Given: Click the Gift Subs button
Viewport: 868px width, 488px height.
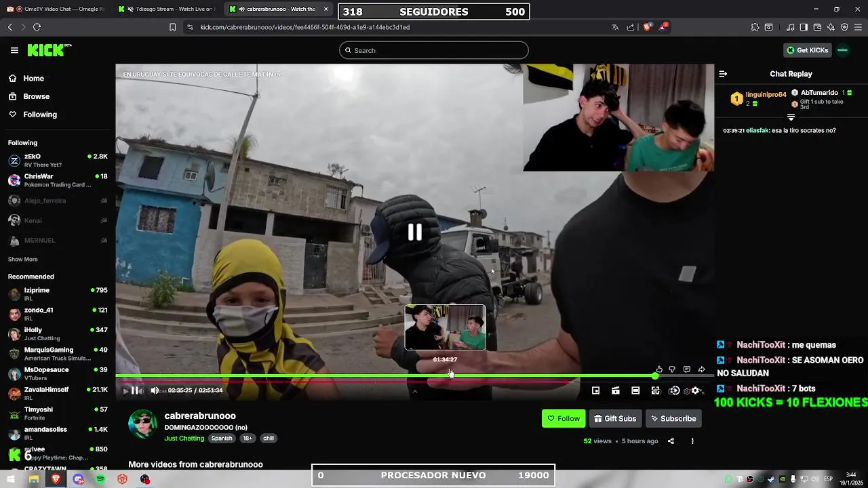Looking at the screenshot, I should [615, 419].
